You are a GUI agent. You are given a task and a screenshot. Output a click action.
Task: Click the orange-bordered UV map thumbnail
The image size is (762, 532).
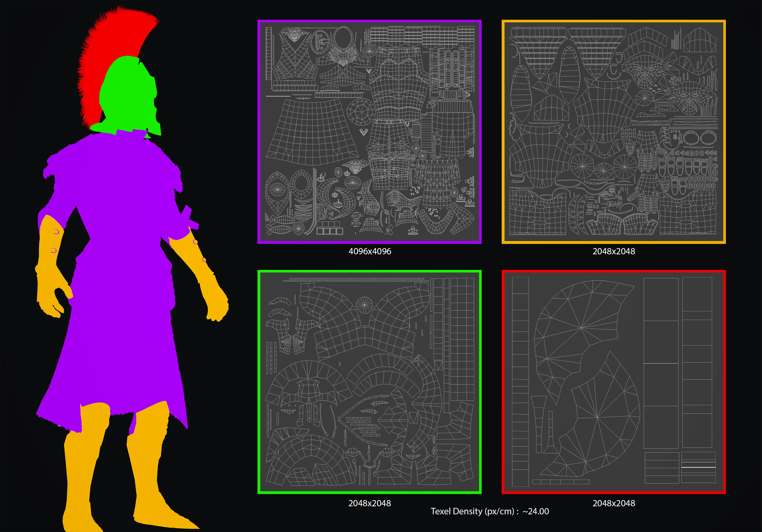(x=614, y=132)
